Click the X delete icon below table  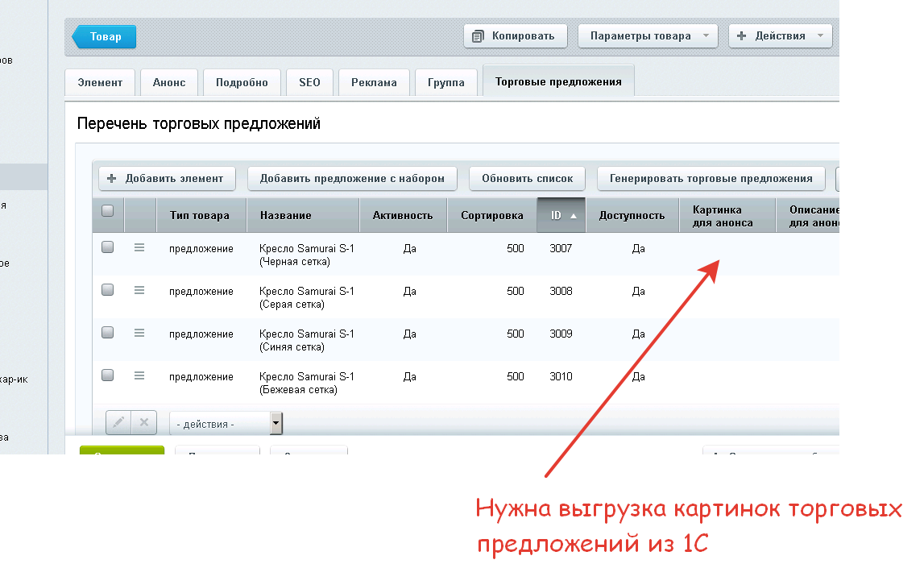click(143, 422)
